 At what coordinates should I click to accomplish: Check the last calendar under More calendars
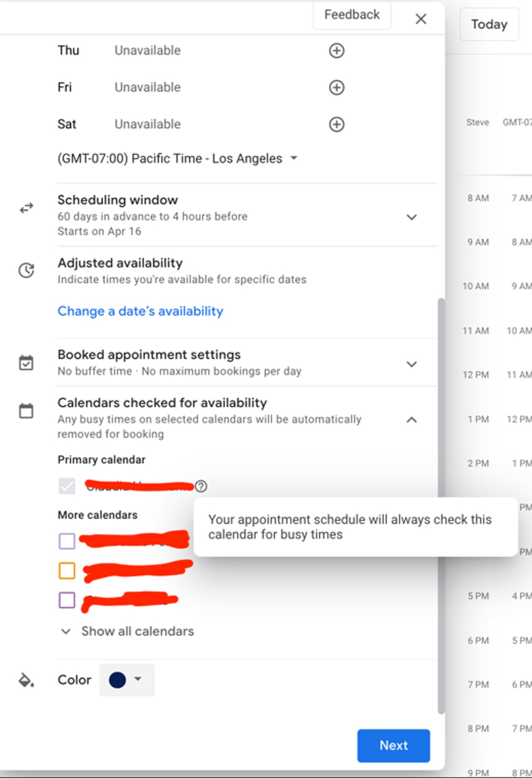click(x=67, y=600)
